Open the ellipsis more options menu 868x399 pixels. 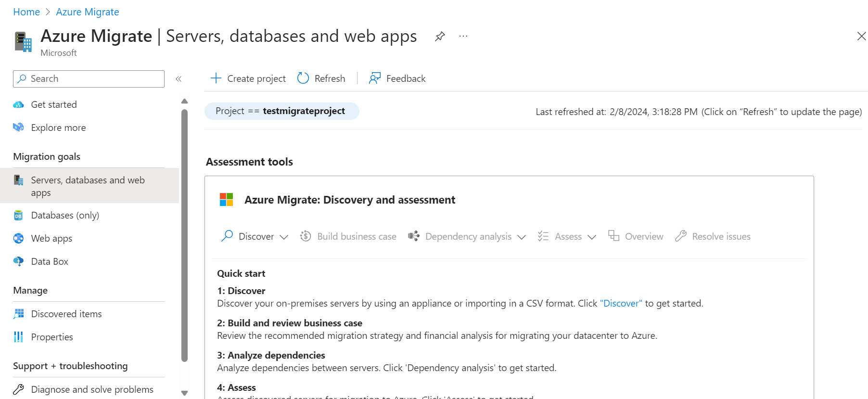coord(463,37)
